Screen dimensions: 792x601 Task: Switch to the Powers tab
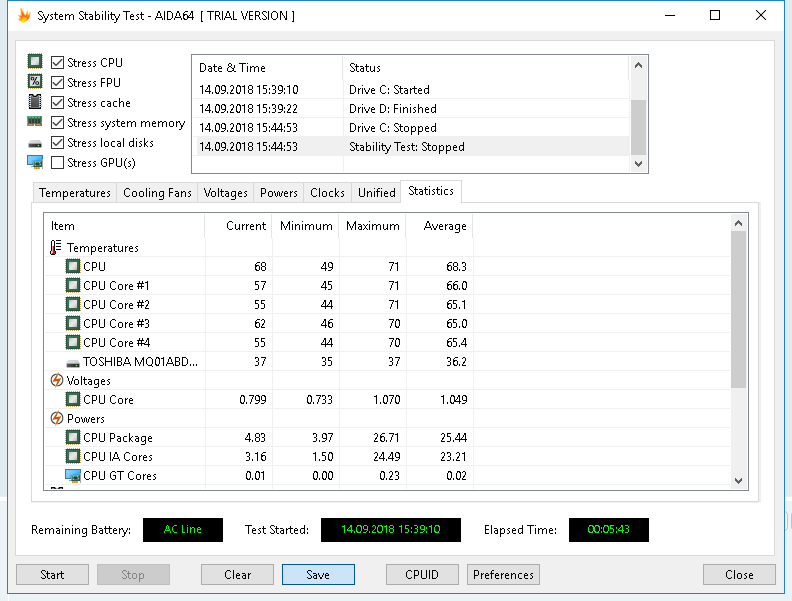pyautogui.click(x=278, y=193)
